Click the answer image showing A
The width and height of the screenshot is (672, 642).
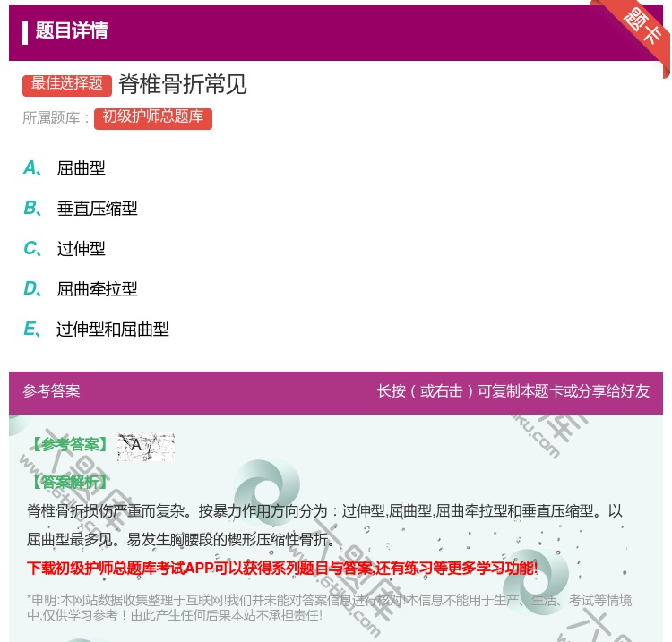(146, 447)
